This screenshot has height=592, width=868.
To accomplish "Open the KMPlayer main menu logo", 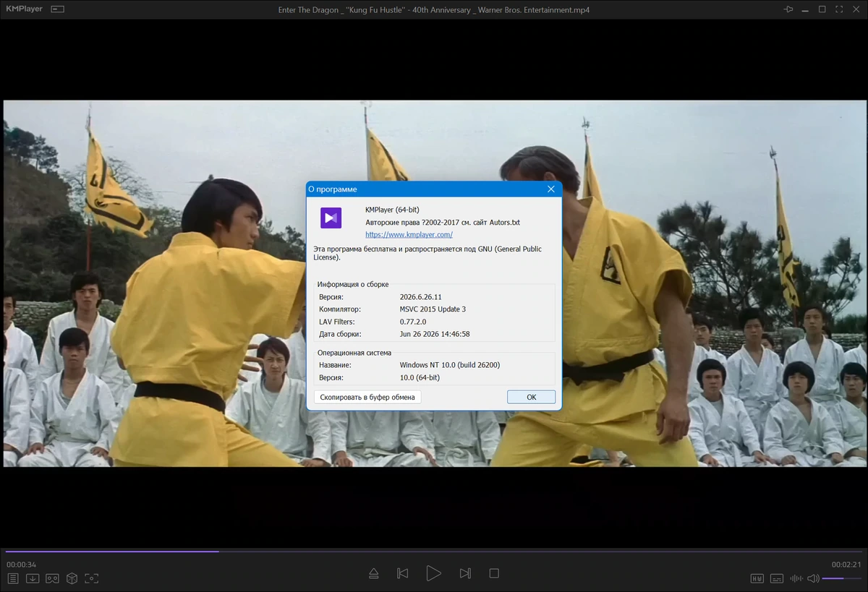I will 23,9.
